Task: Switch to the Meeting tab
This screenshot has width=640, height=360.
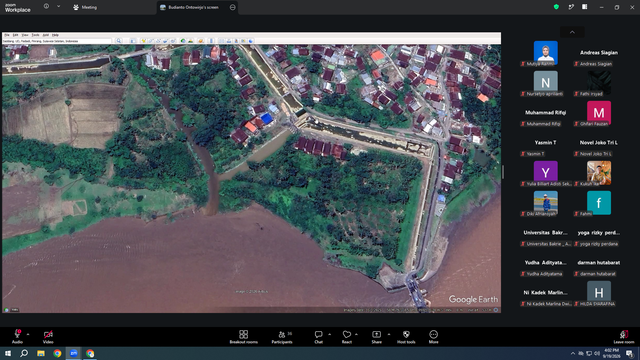Action: pos(85,7)
